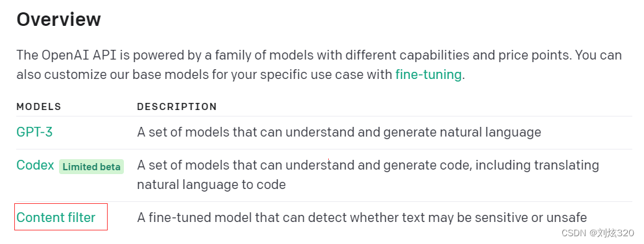644x244 pixels.
Task: Click the MODELS column header
Action: coord(39,107)
